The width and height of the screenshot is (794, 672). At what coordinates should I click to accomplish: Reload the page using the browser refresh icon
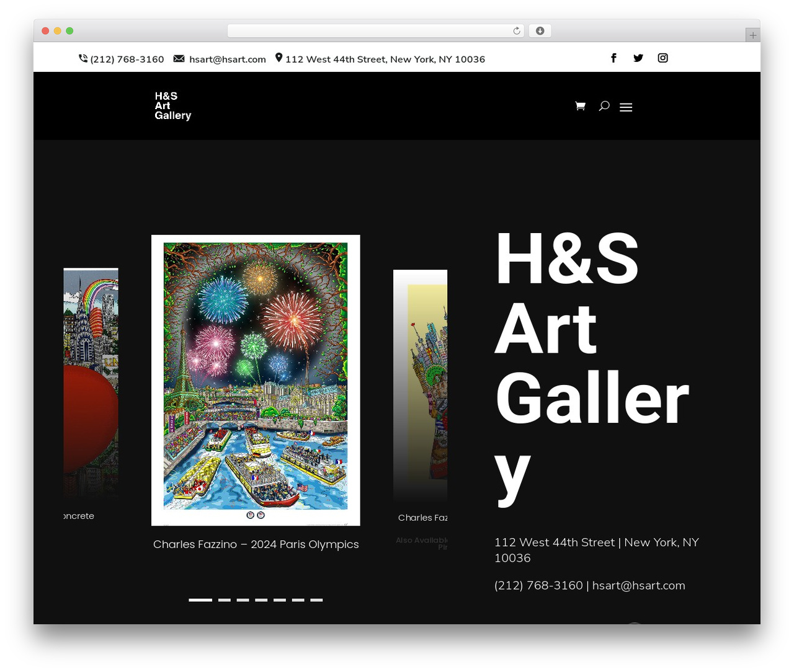tap(517, 31)
